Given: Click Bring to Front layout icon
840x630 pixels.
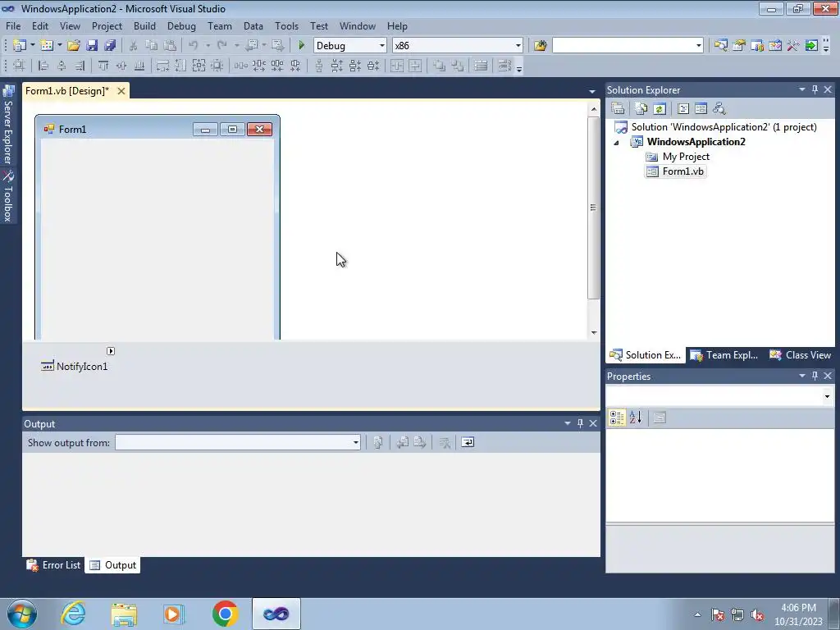Looking at the screenshot, I should pyautogui.click(x=439, y=66).
